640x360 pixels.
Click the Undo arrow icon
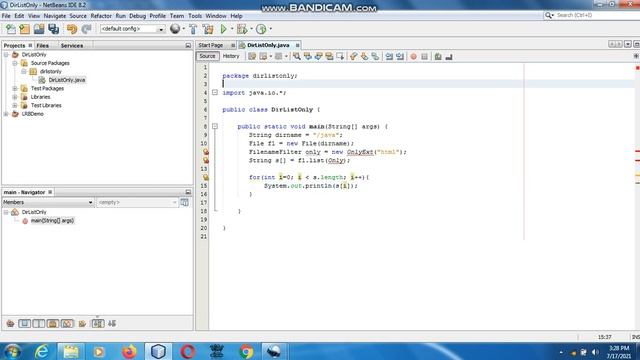[72, 29]
